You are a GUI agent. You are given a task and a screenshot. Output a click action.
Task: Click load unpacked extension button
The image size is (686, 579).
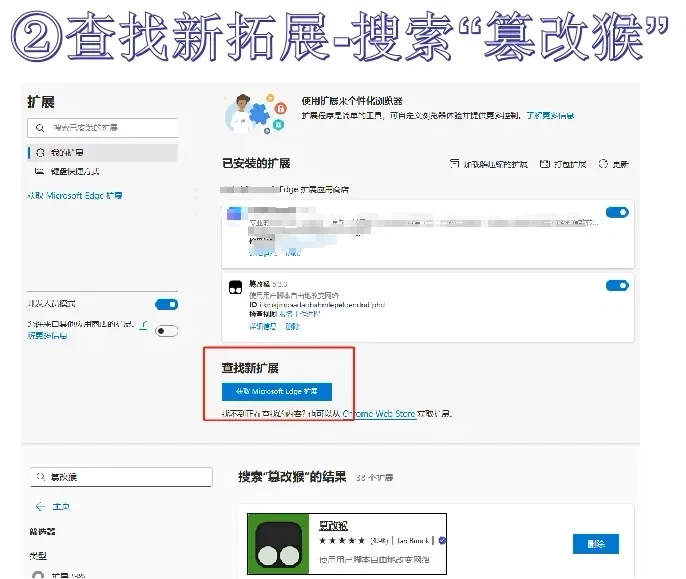point(488,164)
